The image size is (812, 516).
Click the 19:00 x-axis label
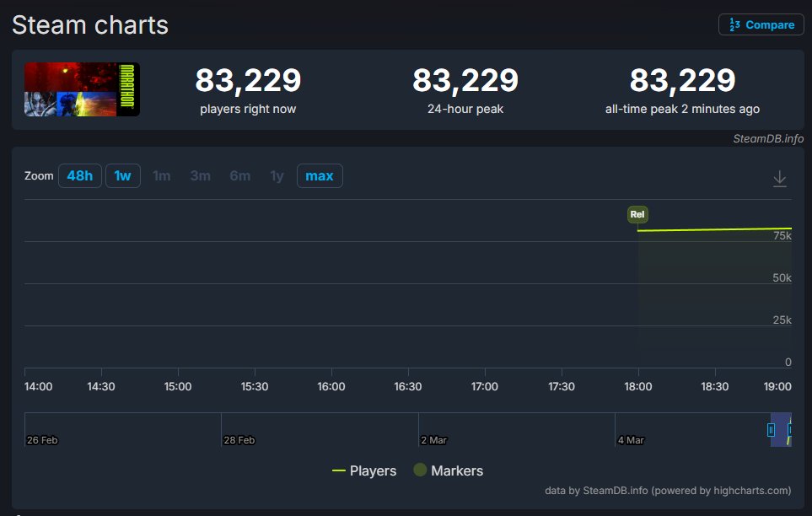pyautogui.click(x=777, y=386)
